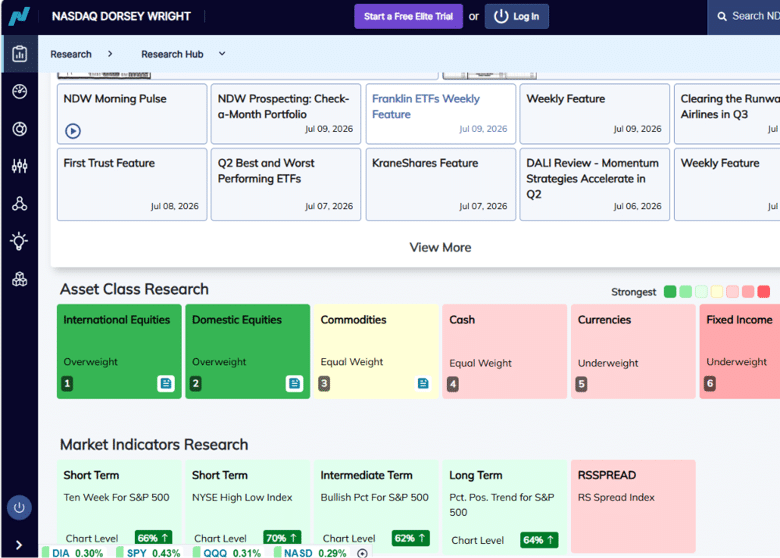Click the 62% chart level badge

[x=410, y=538]
